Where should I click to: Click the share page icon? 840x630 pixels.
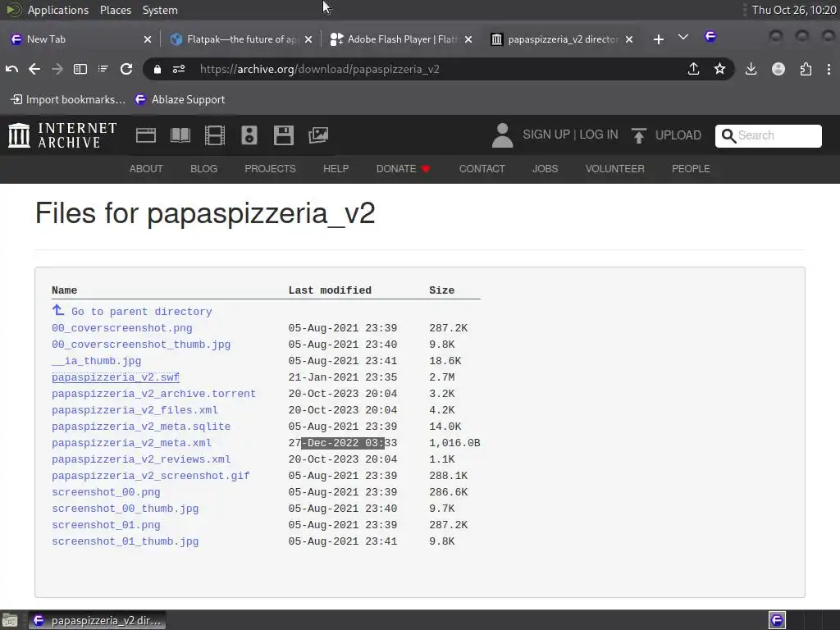(694, 69)
